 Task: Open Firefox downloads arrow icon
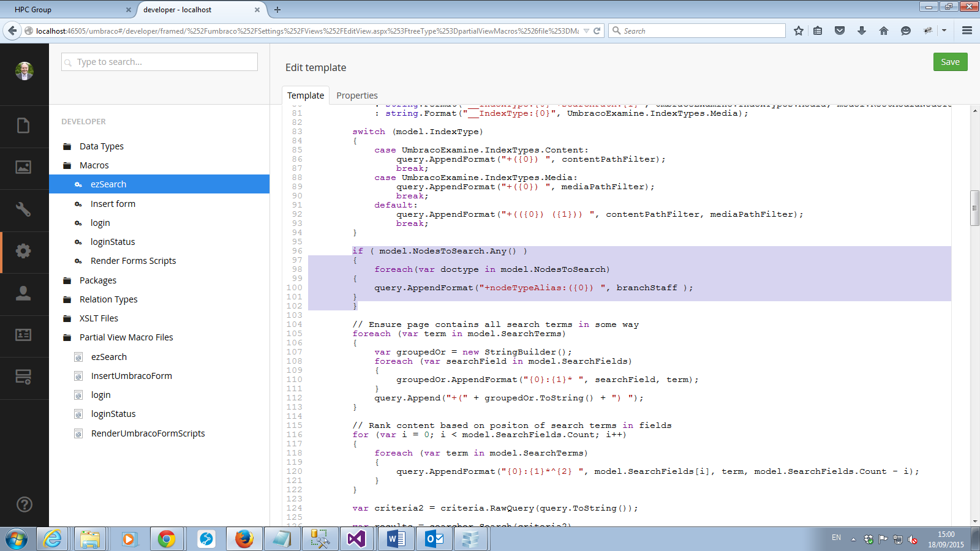(862, 31)
